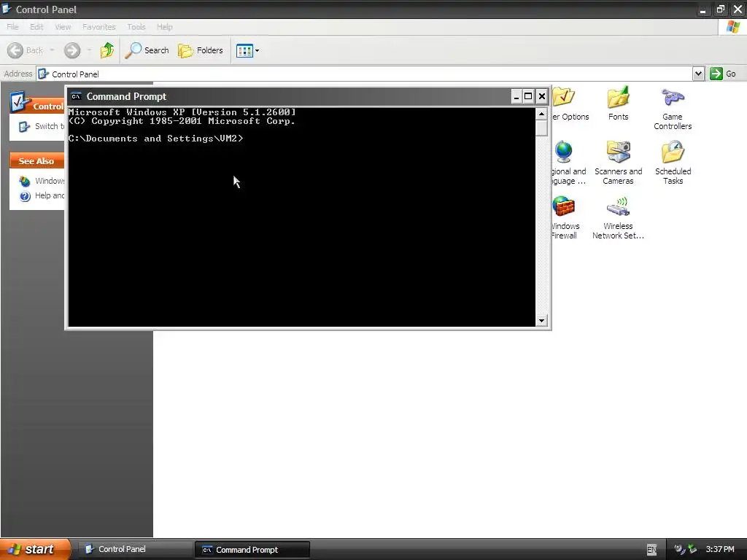Click the Command Prompt title bar icon

point(76,96)
